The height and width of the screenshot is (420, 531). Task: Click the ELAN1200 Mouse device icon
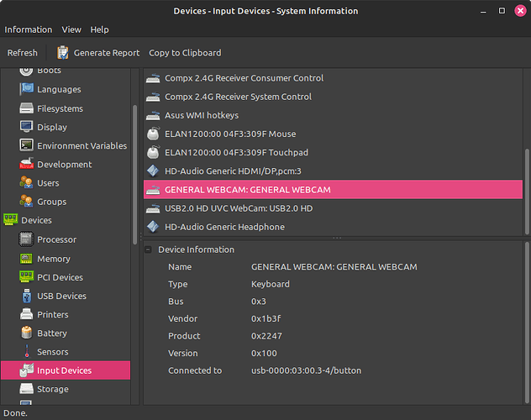pos(153,134)
